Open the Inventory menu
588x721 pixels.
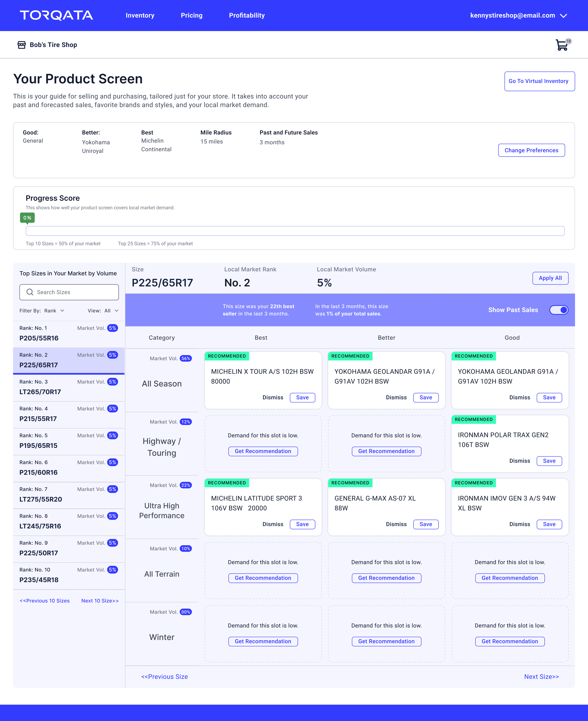pos(140,15)
